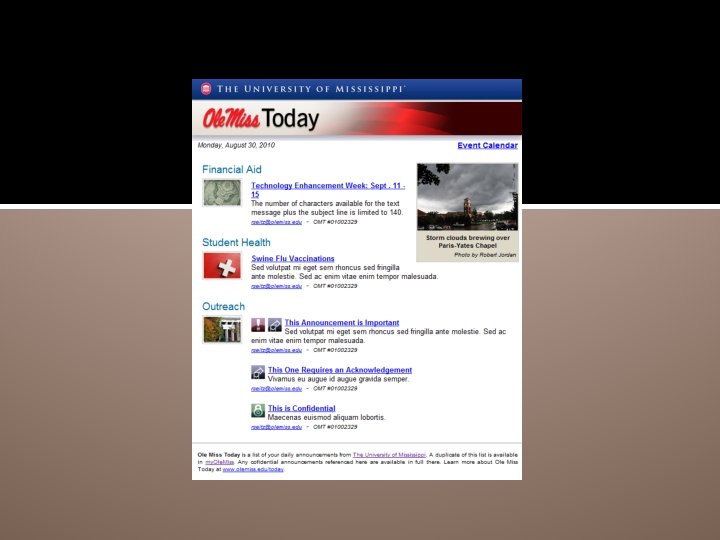Open This is Confidential link

click(302, 408)
